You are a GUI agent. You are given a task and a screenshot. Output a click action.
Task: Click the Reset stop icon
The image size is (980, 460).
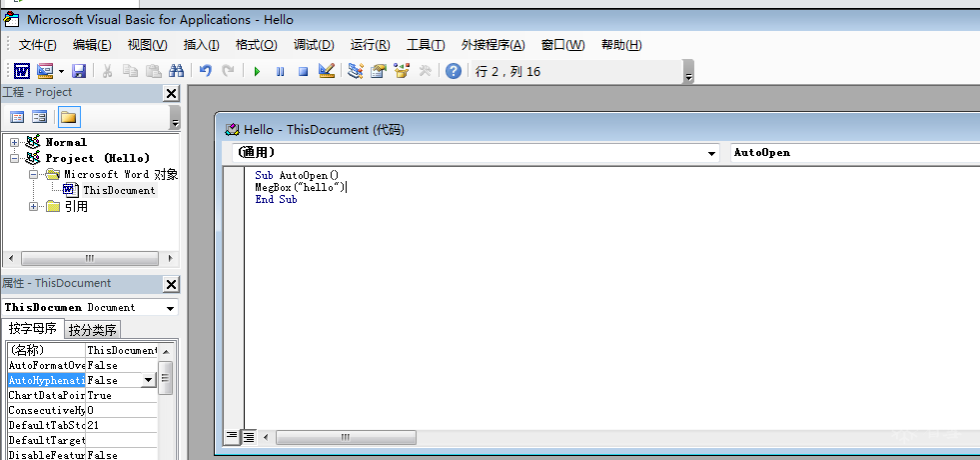303,71
